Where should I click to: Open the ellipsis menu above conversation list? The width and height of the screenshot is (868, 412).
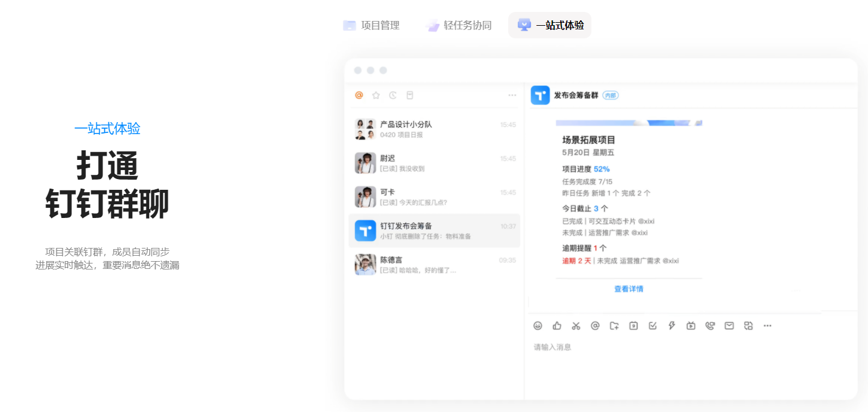512,95
